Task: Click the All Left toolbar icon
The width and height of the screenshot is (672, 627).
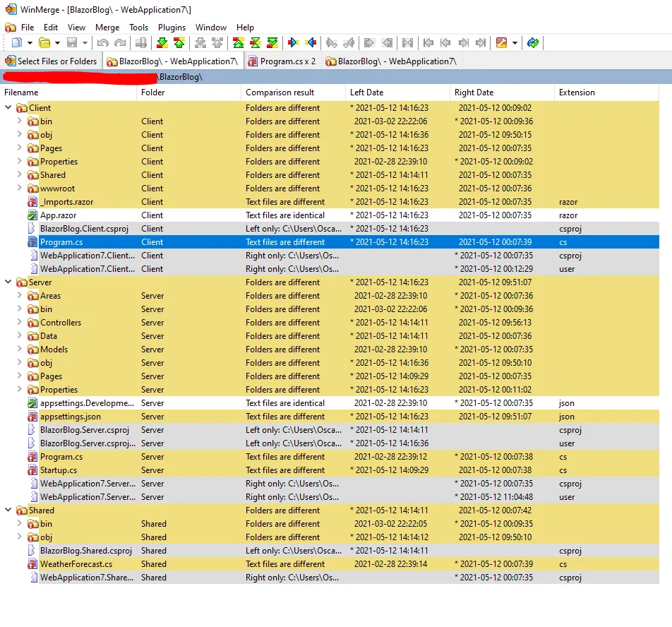Action: (x=387, y=42)
